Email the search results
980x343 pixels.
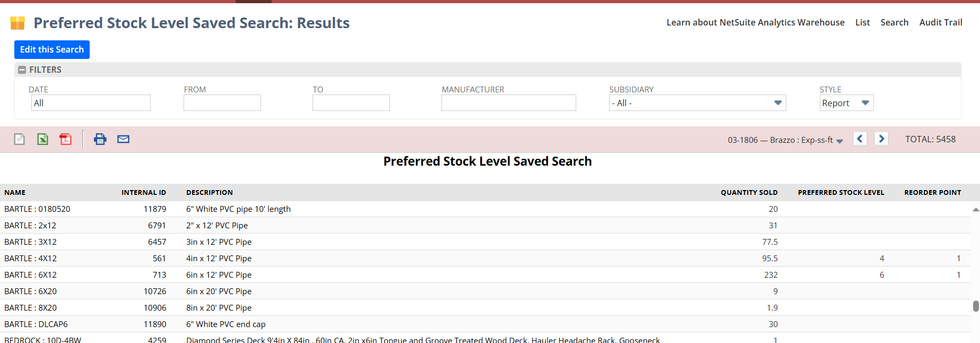(x=123, y=139)
